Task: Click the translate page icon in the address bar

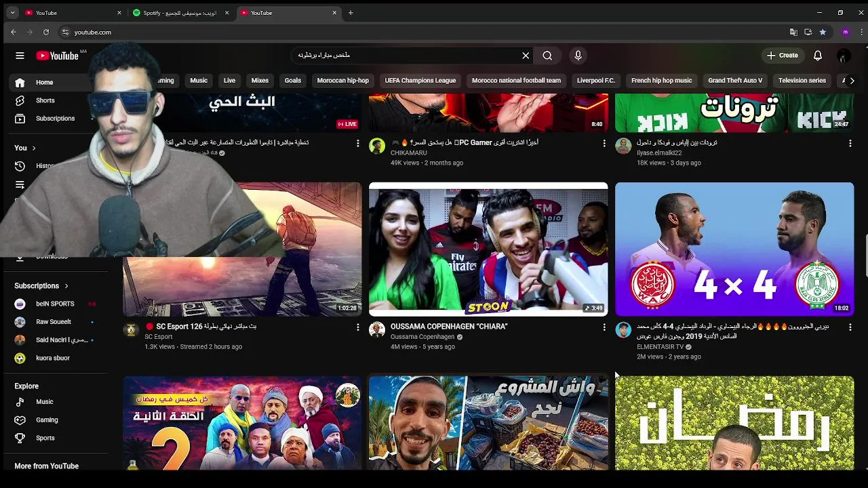Action: (793, 32)
